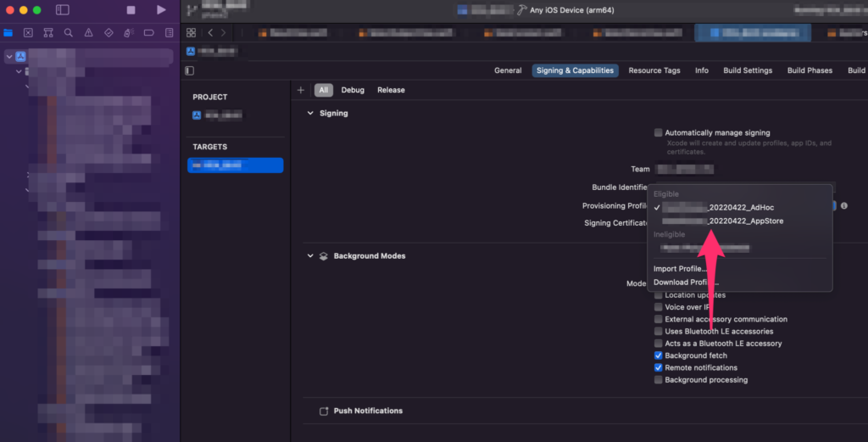Uncheck Remote notifications
The width and height of the screenshot is (868, 442).
pos(658,368)
